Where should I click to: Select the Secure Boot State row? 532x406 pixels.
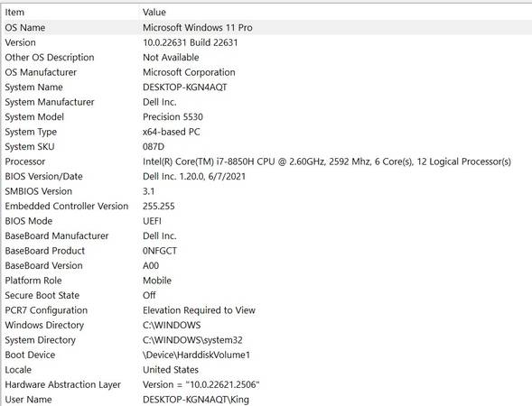(x=266, y=295)
